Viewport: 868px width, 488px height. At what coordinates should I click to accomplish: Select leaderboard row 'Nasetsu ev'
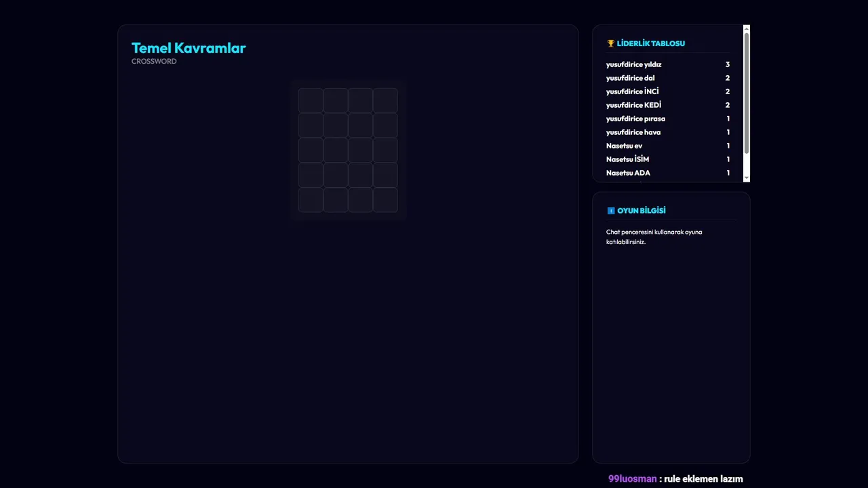668,146
